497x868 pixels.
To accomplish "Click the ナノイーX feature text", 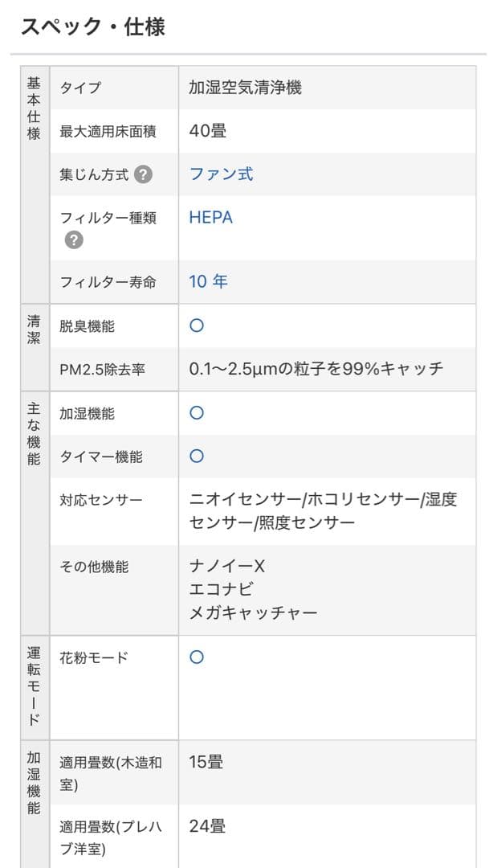I will 226,567.
